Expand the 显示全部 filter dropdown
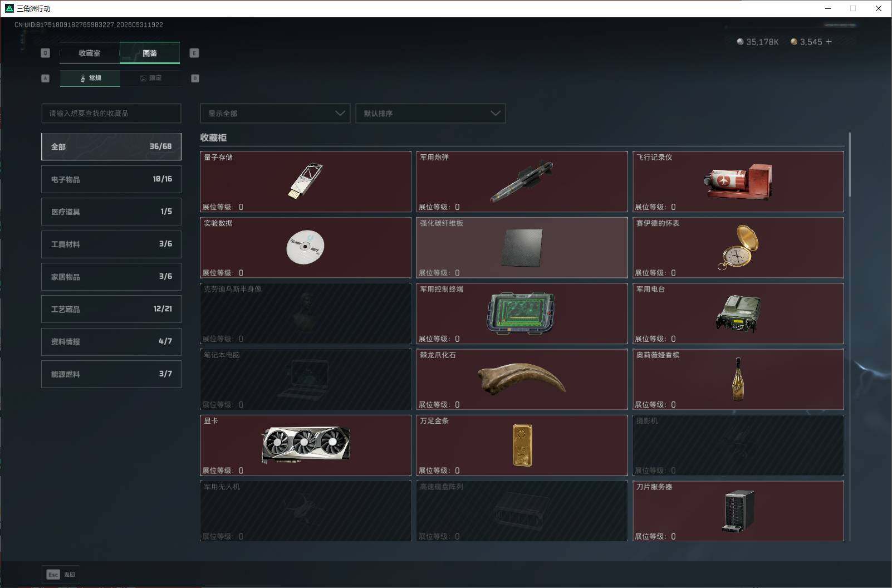The width and height of the screenshot is (892, 588). (x=275, y=113)
